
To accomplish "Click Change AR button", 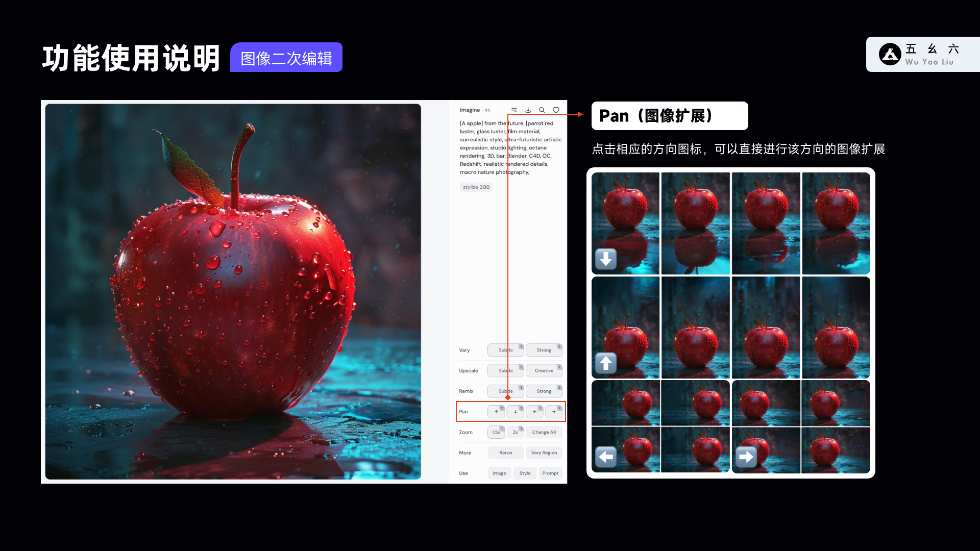I will 544,432.
